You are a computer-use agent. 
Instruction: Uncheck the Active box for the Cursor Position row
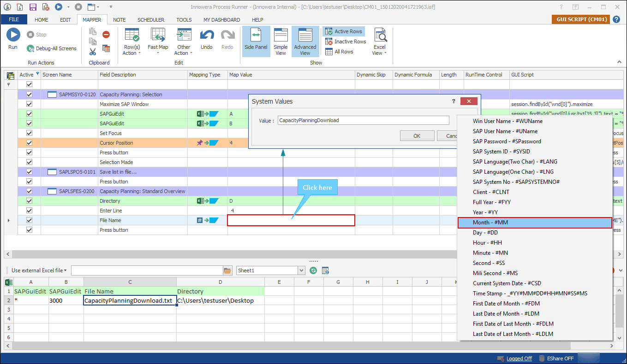[30, 143]
